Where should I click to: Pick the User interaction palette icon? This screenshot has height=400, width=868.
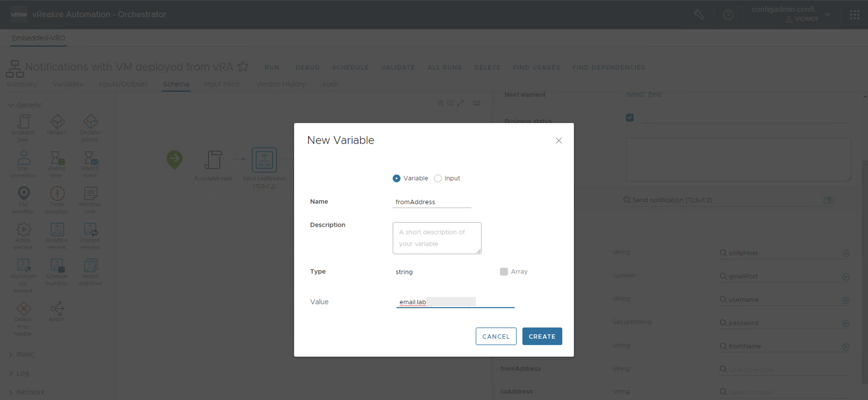tap(23, 158)
